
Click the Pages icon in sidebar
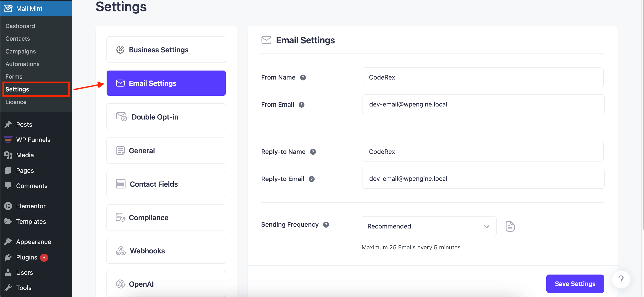pos(8,171)
